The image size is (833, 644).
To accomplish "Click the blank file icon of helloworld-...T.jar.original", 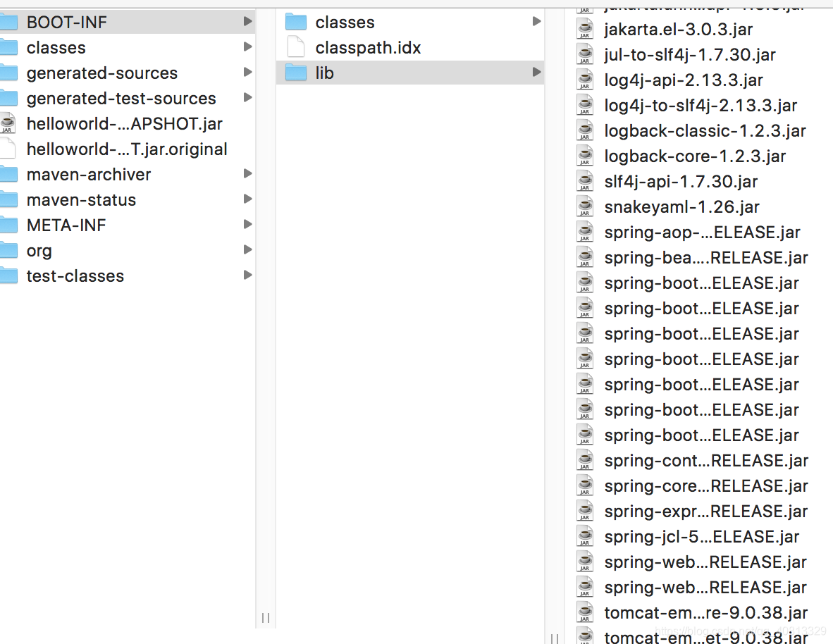I will pos(8,149).
